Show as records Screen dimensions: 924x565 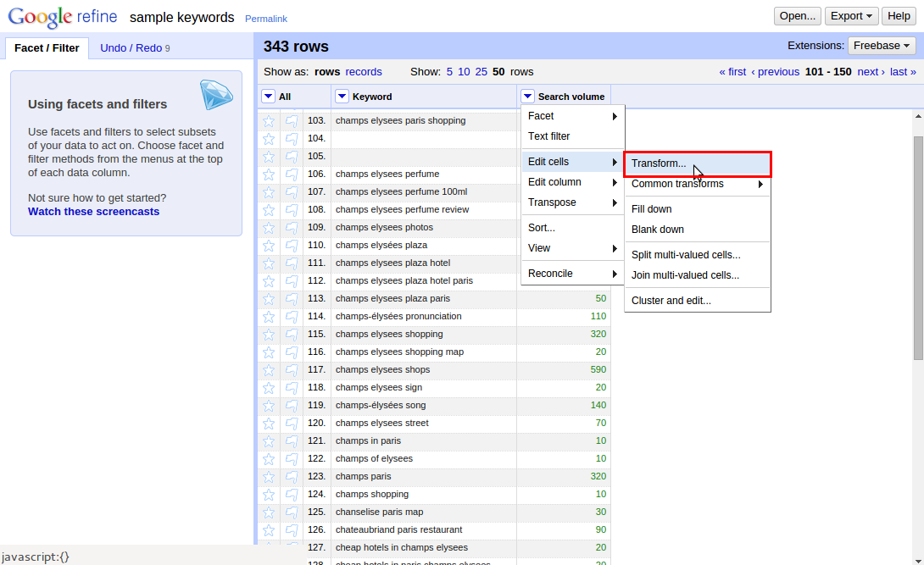pyautogui.click(x=364, y=72)
